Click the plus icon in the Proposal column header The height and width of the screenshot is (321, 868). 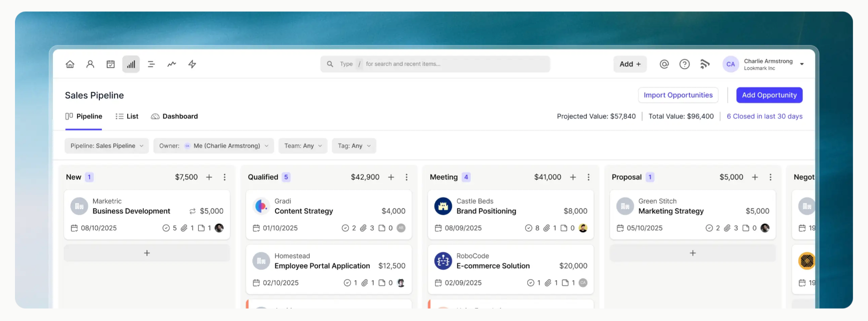[755, 177]
